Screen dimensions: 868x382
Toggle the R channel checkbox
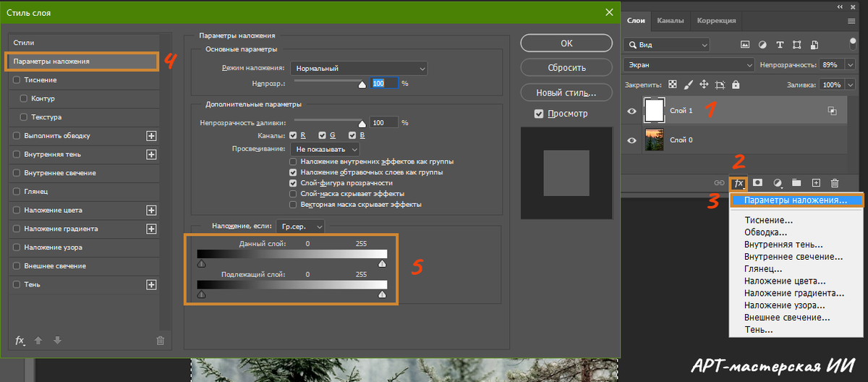293,135
